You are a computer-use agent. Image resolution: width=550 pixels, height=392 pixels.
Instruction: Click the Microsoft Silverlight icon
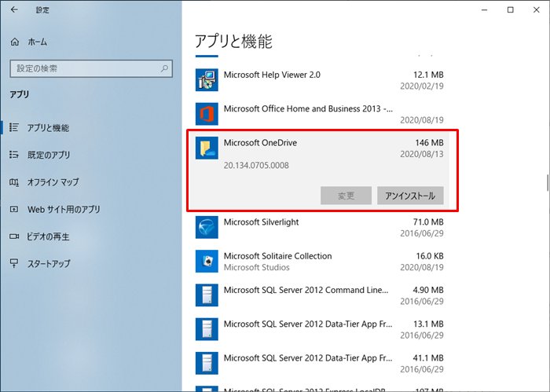pyautogui.click(x=207, y=227)
